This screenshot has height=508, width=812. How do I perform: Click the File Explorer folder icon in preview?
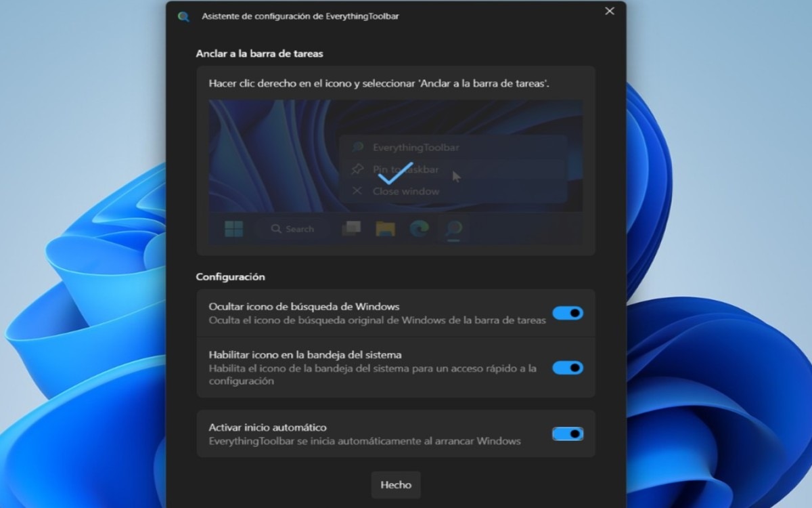pos(385,229)
